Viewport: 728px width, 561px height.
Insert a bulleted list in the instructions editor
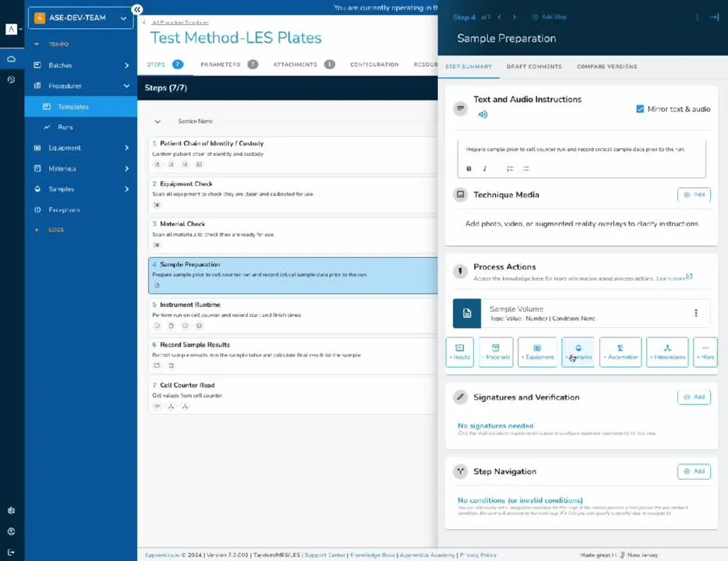(525, 168)
